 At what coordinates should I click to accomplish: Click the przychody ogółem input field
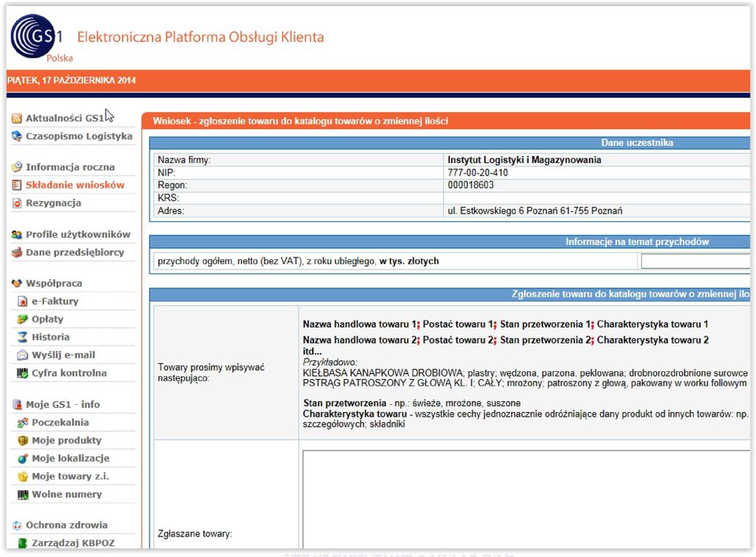tap(695, 262)
